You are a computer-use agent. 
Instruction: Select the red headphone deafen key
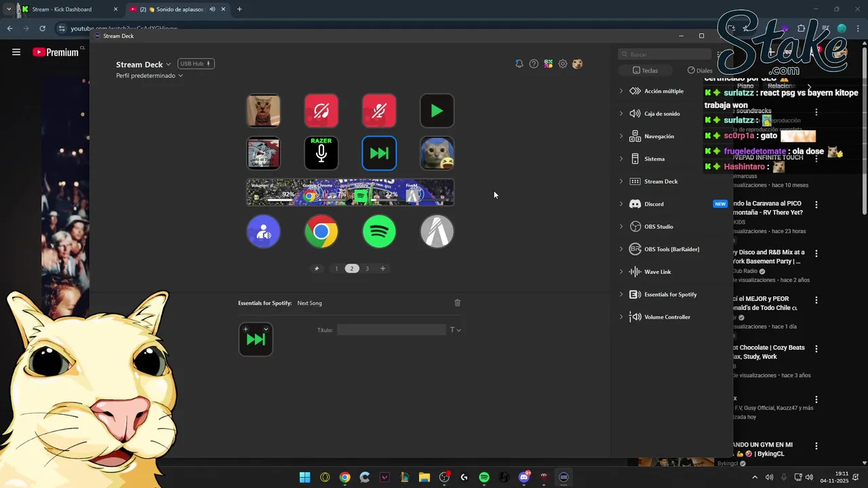pos(321,110)
